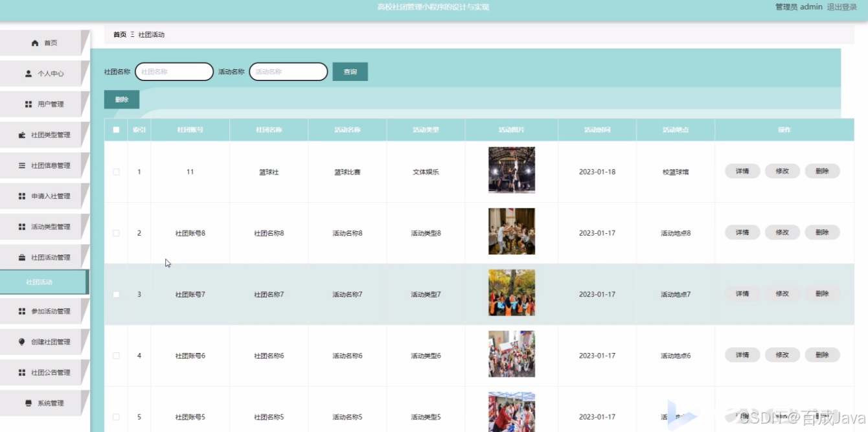
Task: Click the briefcase icon beside 社团活动管理
Action: 22,257
